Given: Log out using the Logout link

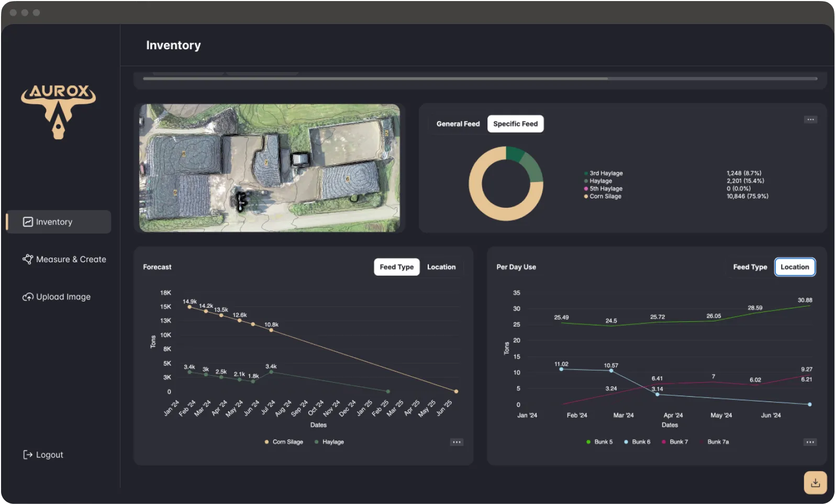Looking at the screenshot, I should pyautogui.click(x=43, y=455).
